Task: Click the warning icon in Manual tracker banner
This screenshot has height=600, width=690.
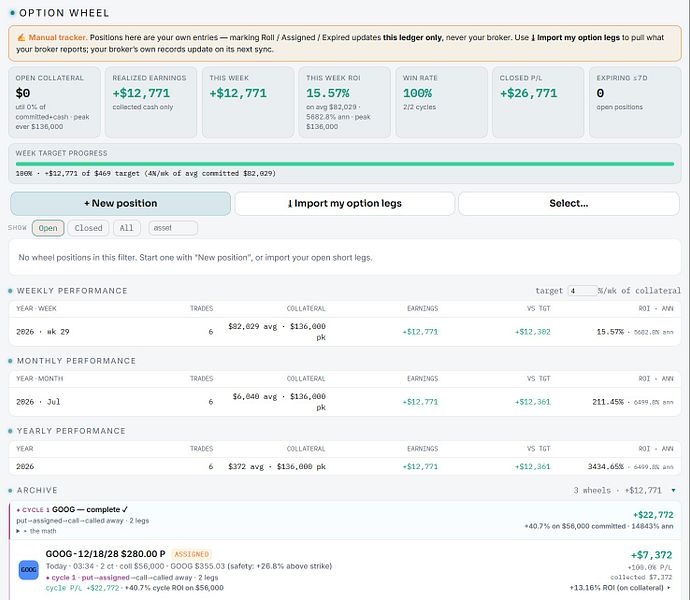Action: (21, 37)
